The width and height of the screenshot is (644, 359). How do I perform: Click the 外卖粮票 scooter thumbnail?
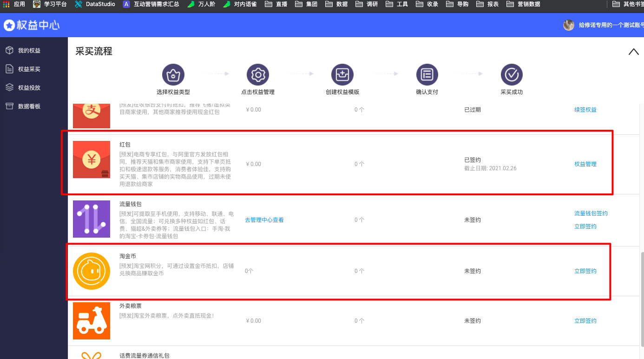(x=92, y=321)
